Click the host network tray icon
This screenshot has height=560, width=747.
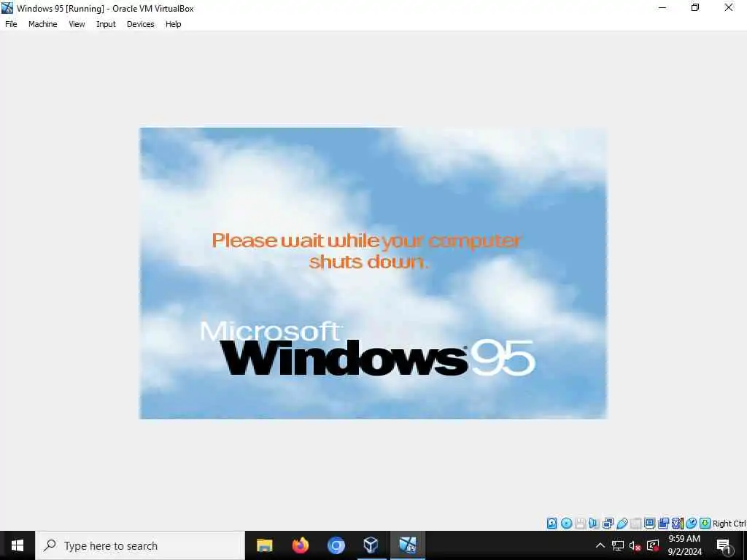pos(617,545)
